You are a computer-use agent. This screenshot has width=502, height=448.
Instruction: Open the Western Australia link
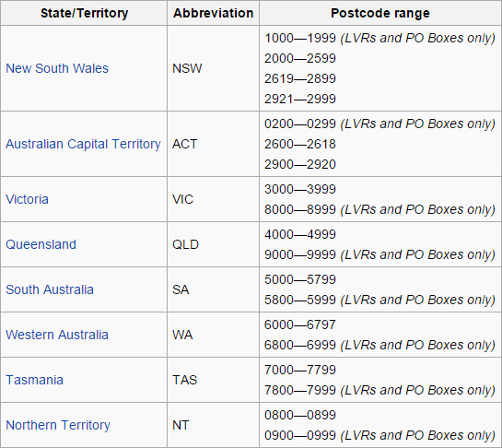coord(57,335)
